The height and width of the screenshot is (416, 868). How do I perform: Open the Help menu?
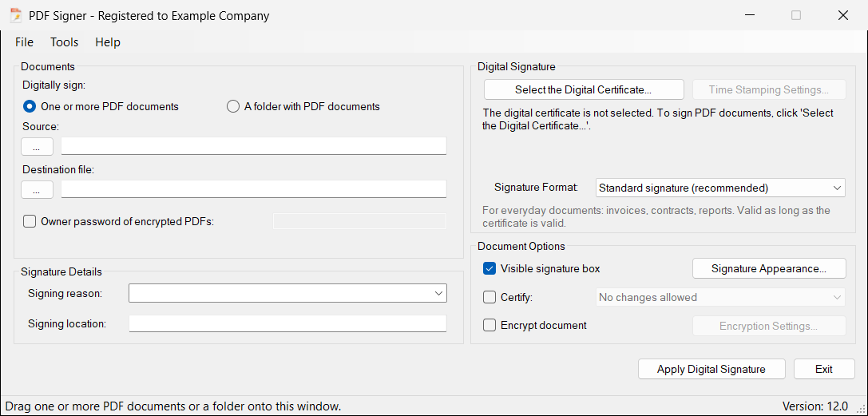coord(107,42)
